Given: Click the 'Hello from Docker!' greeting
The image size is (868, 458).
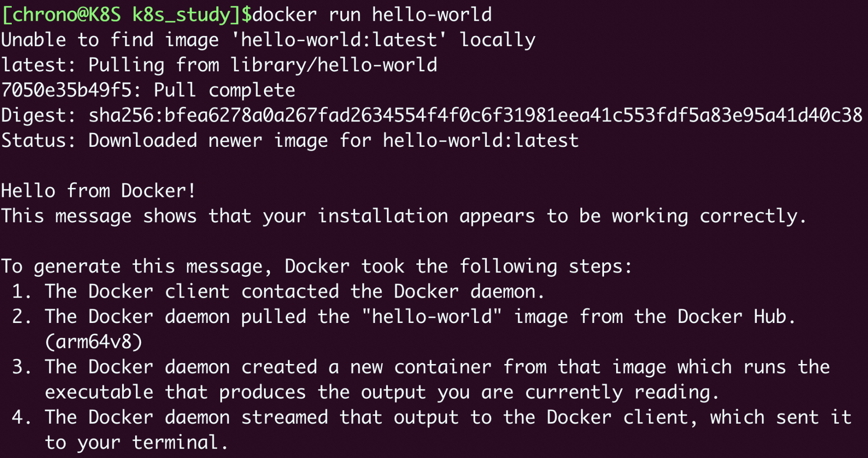Looking at the screenshot, I should tap(99, 191).
